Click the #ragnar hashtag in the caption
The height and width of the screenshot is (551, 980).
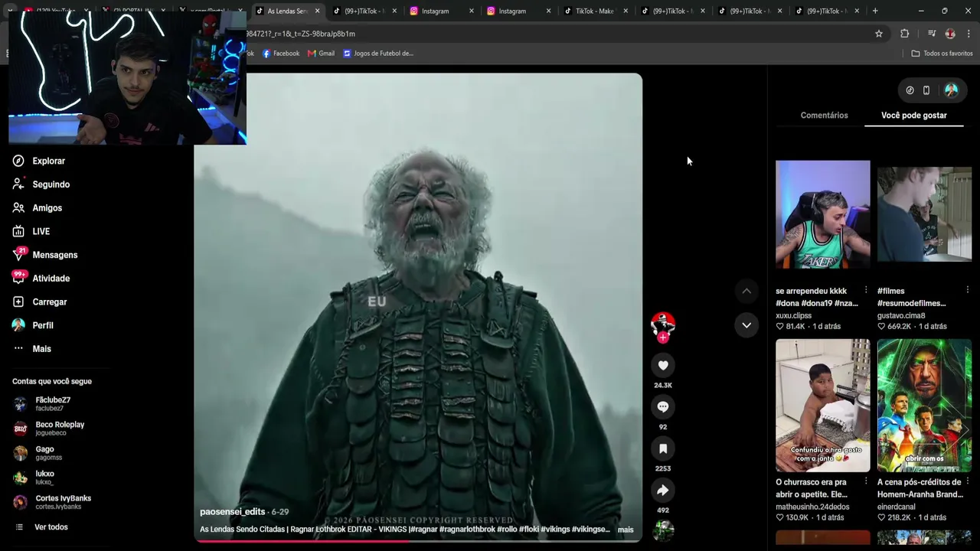pos(426,530)
